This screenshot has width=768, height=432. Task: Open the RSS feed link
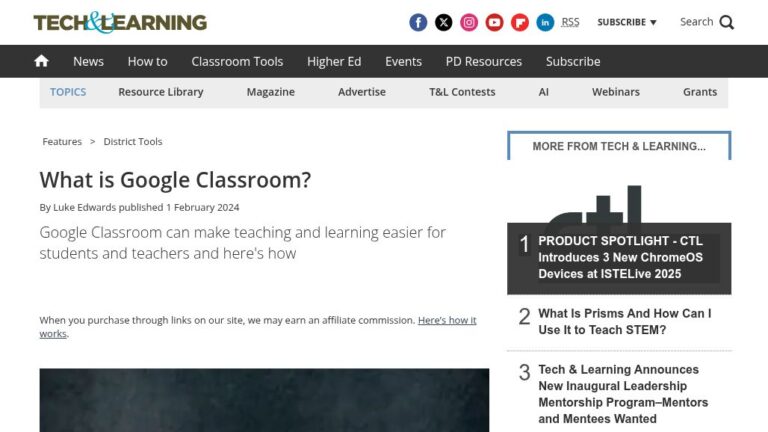pos(570,22)
